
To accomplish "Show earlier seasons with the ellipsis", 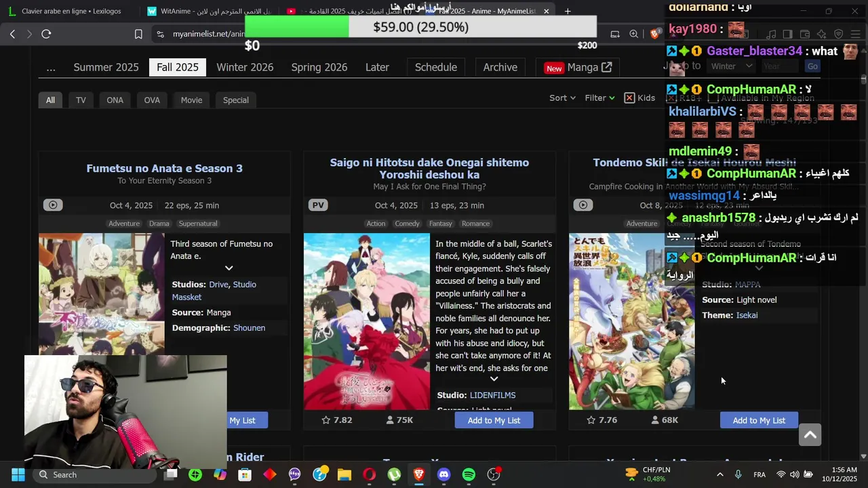I will 51,67.
